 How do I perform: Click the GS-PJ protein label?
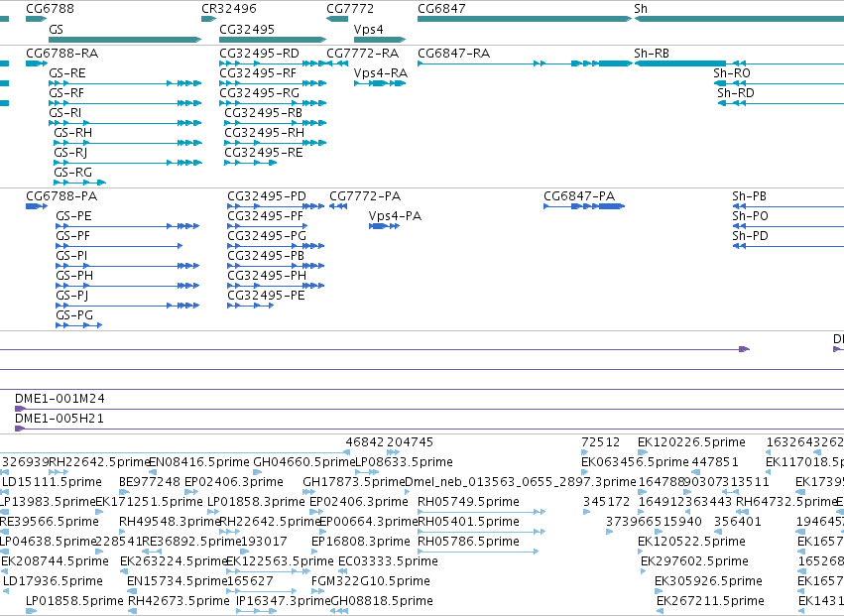[72, 296]
